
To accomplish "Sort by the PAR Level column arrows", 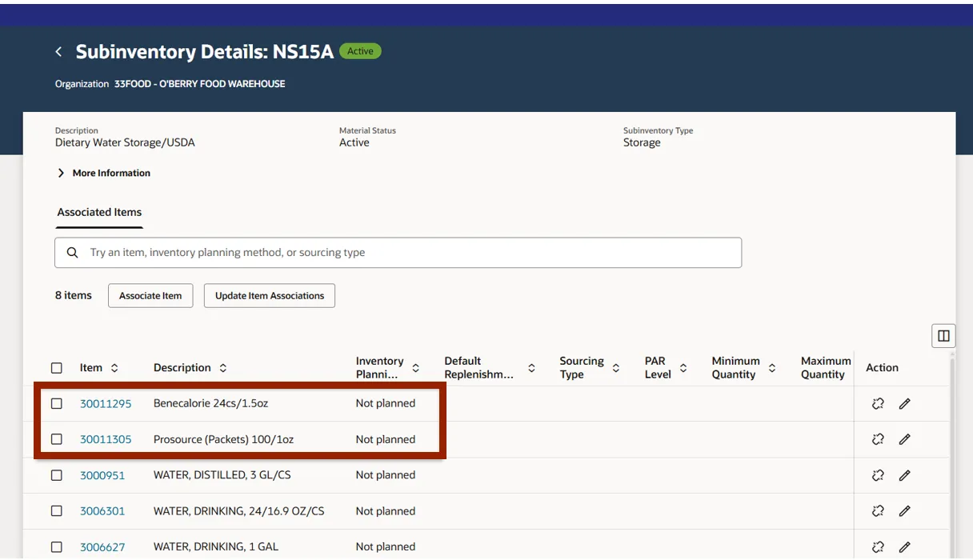I will click(x=683, y=368).
